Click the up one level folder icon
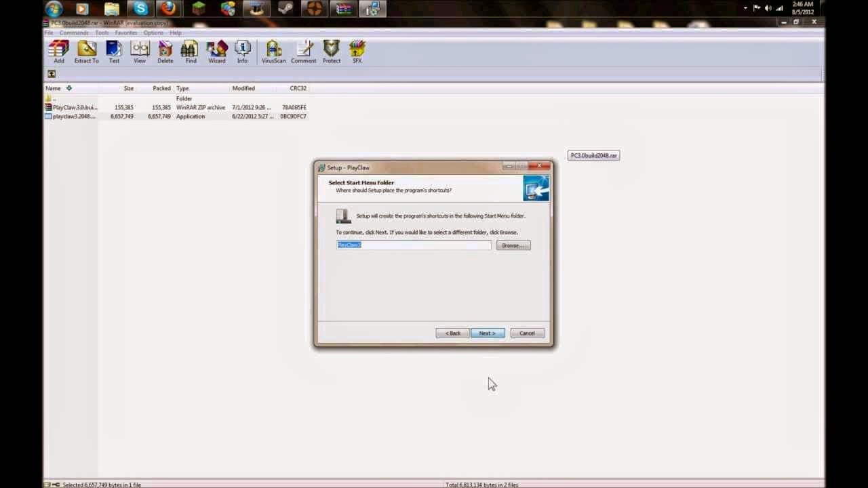 [x=52, y=74]
